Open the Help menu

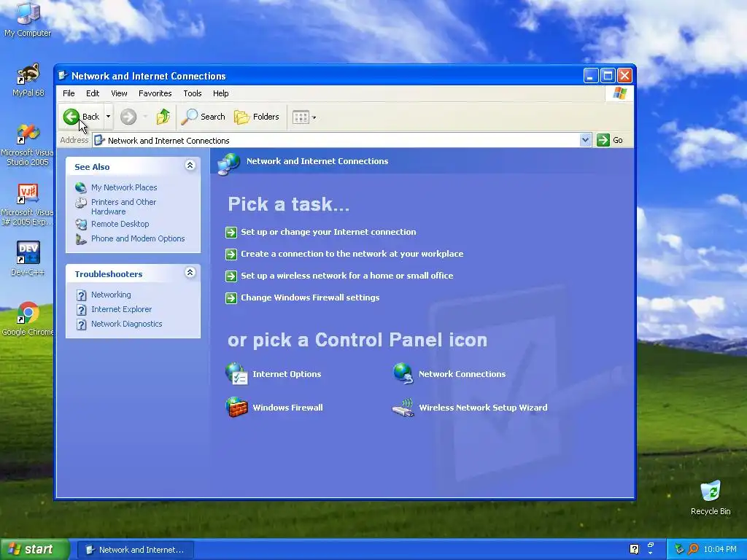click(x=220, y=93)
